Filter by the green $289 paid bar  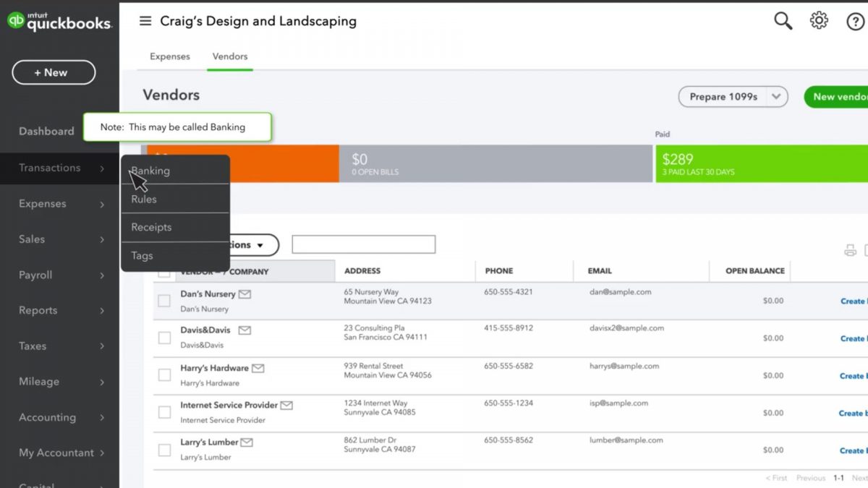pyautogui.click(x=762, y=163)
